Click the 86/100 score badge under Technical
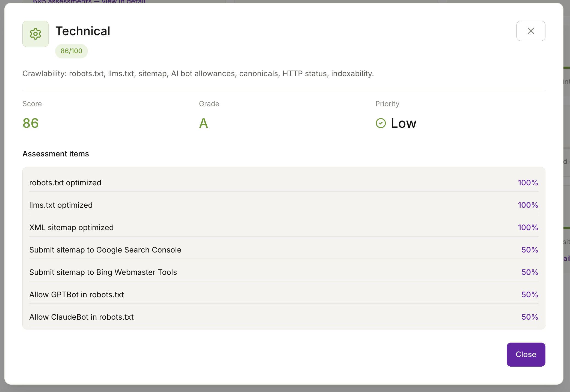570x392 pixels. point(71,51)
